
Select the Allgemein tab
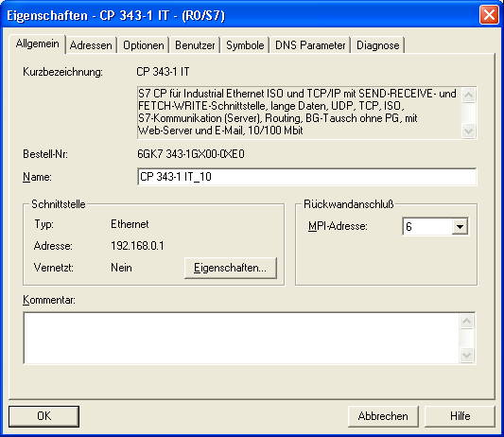[38, 44]
